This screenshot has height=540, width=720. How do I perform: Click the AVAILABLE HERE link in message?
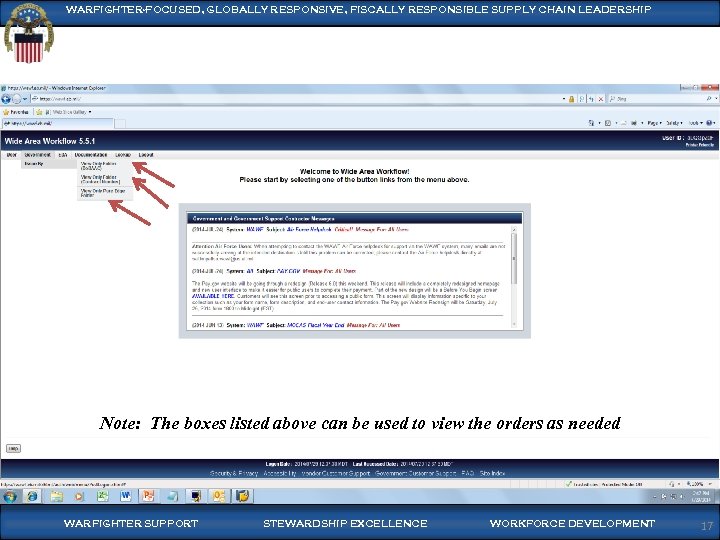point(213,296)
